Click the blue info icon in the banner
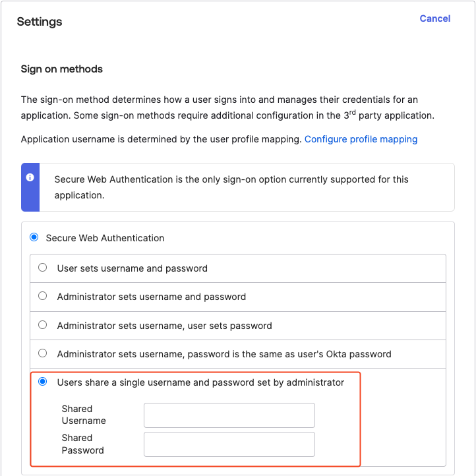This screenshot has height=476, width=476. pyautogui.click(x=30, y=178)
